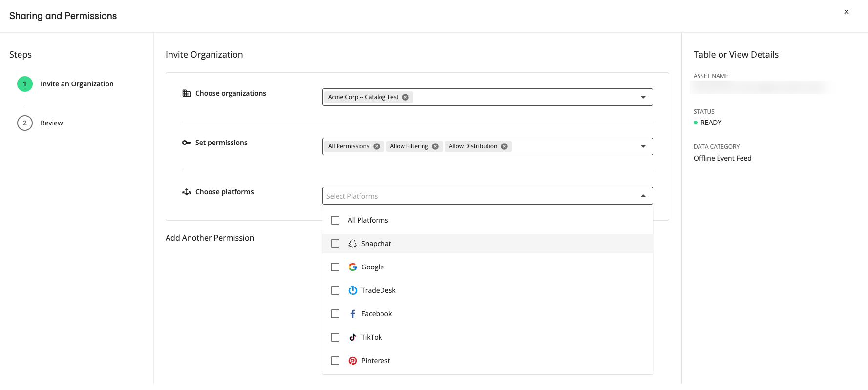Image resolution: width=868 pixels, height=390 pixels.
Task: Select the TradeDesk option label
Action: [x=379, y=290]
